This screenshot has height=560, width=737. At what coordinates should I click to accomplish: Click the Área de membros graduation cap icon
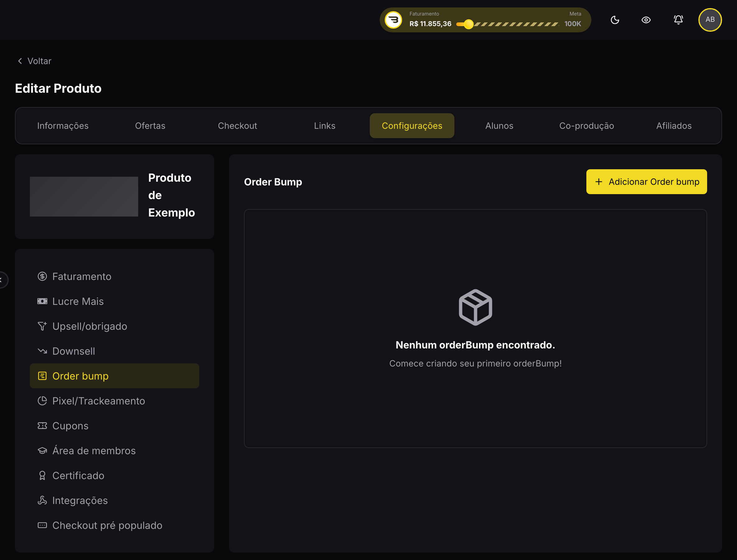coord(42,451)
